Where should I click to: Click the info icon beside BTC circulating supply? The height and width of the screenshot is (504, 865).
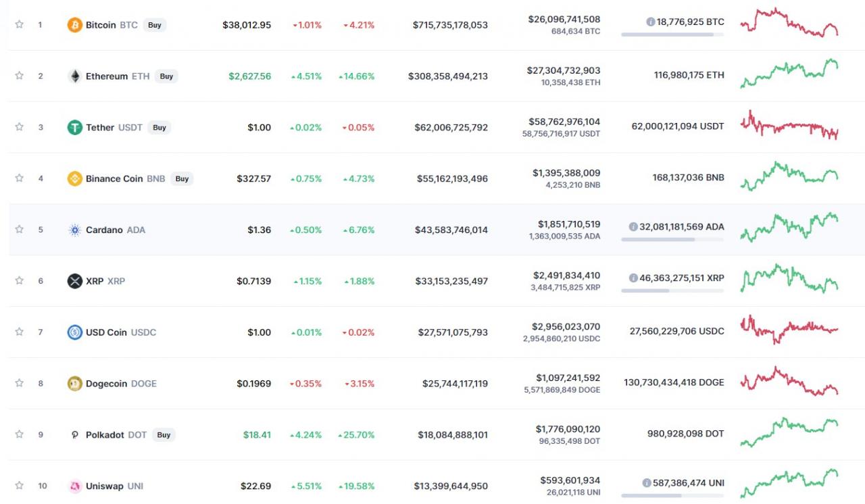[x=650, y=22]
